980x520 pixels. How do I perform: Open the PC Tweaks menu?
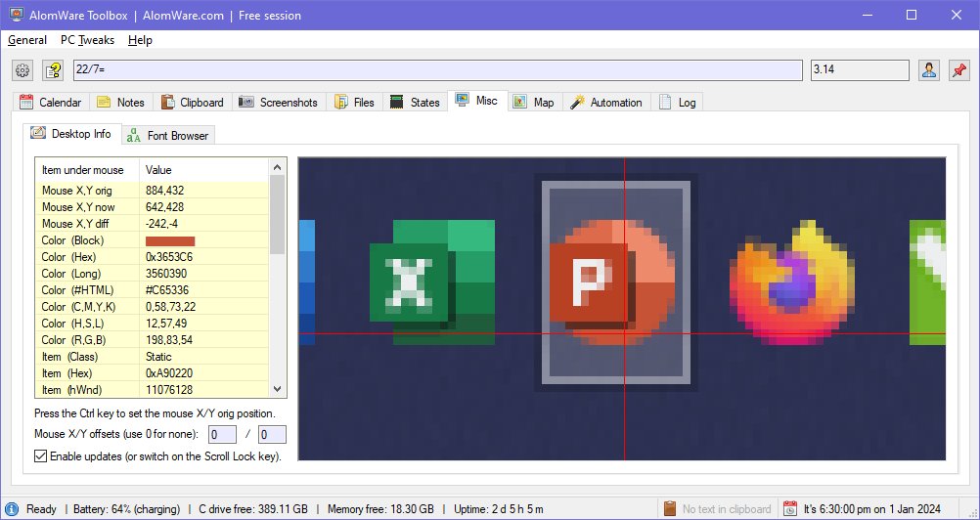click(87, 40)
